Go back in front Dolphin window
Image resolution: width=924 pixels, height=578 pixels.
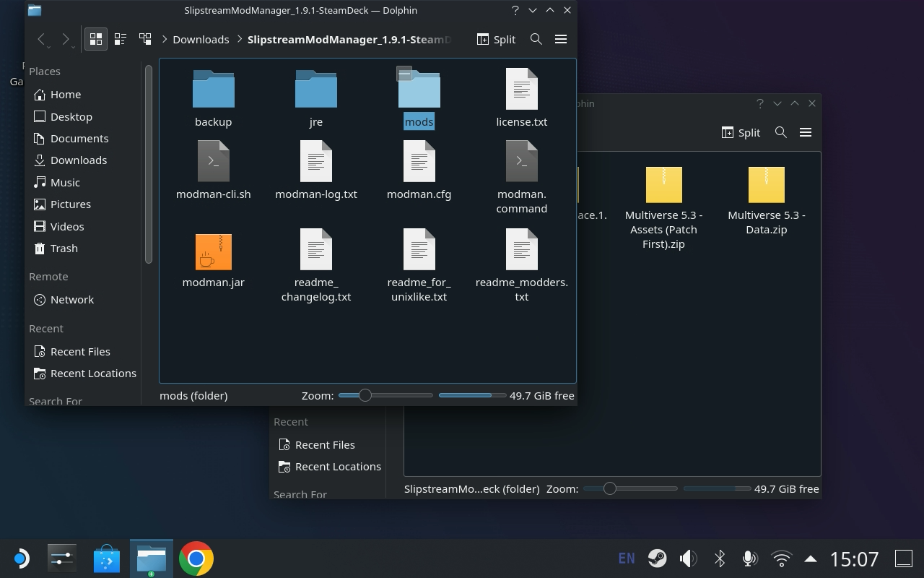coord(42,39)
